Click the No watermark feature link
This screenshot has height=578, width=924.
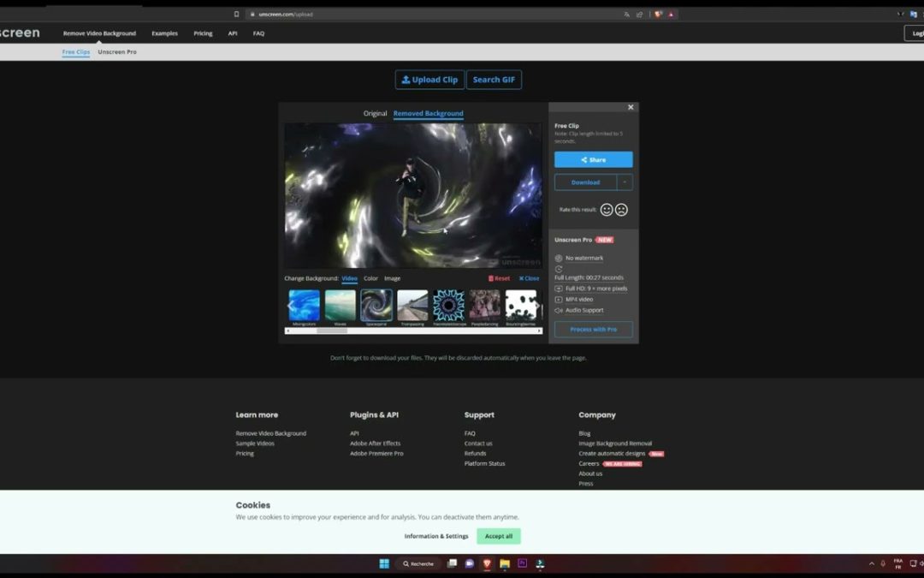point(584,259)
